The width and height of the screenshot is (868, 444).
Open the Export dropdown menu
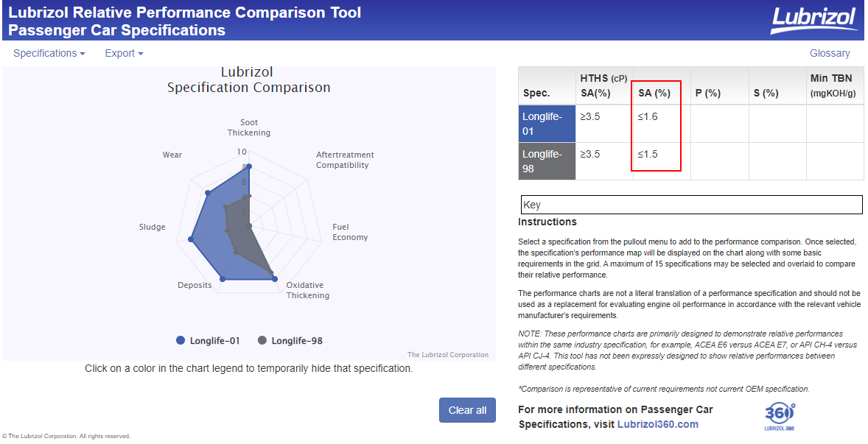pos(124,53)
